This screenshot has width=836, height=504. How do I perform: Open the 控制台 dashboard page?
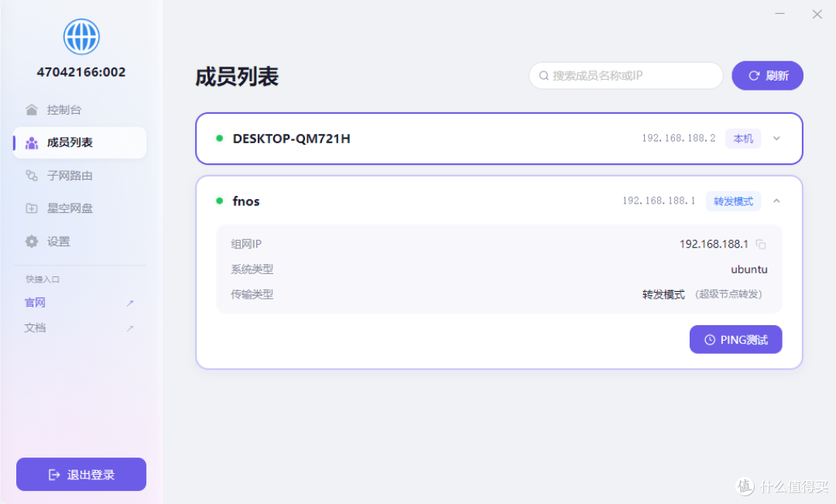point(80,110)
